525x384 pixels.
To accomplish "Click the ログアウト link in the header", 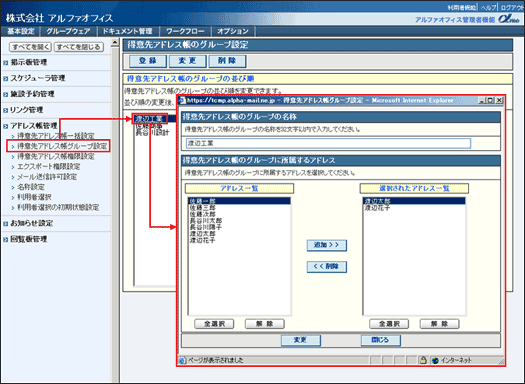I will click(512, 7).
